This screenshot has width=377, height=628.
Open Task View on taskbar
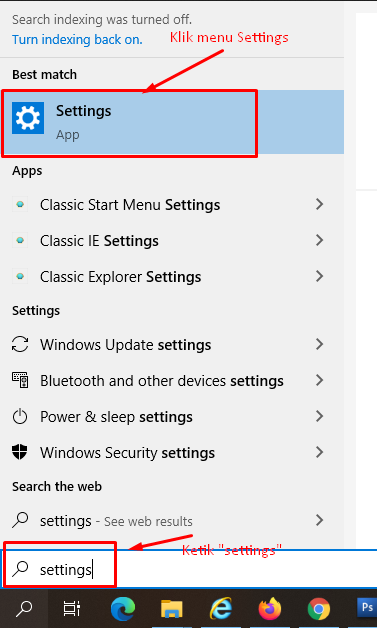[x=72, y=609]
